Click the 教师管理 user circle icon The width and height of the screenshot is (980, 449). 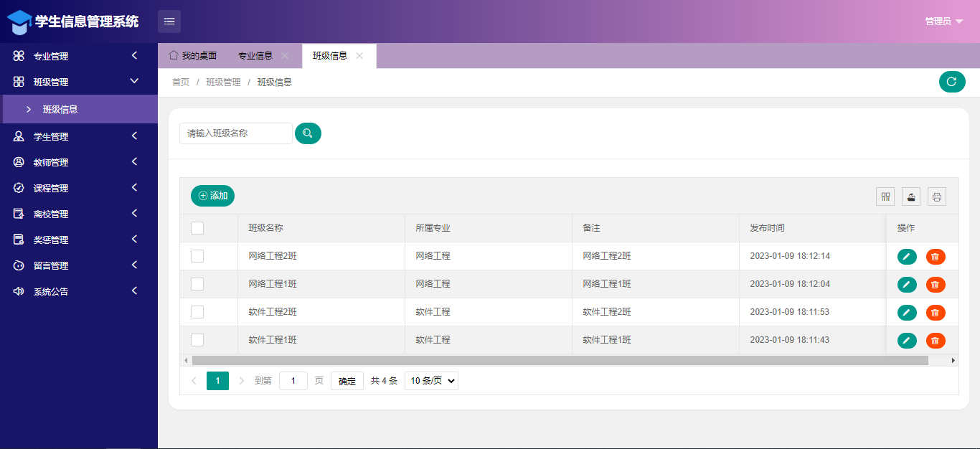(x=19, y=162)
